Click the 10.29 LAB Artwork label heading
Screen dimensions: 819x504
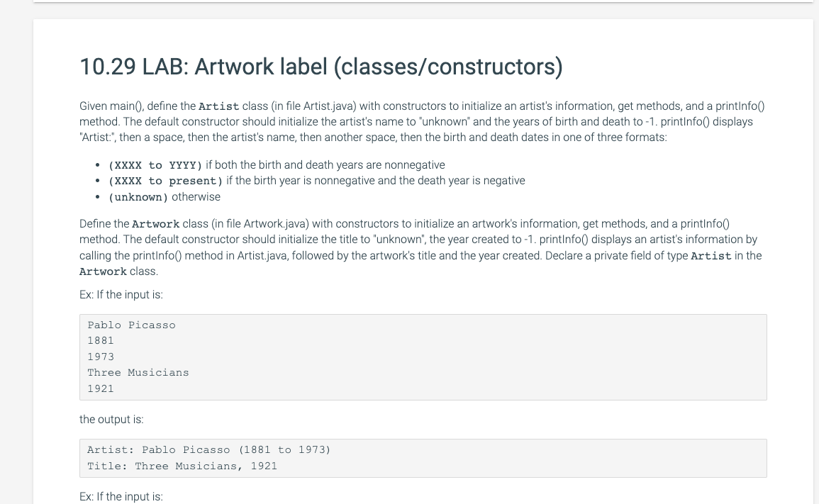321,67
